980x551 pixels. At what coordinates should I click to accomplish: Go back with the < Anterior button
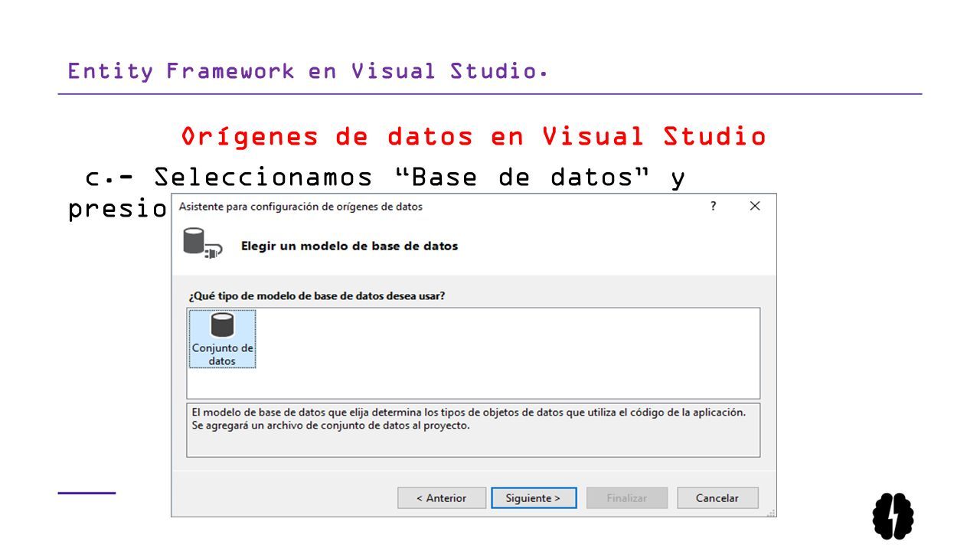tap(442, 497)
